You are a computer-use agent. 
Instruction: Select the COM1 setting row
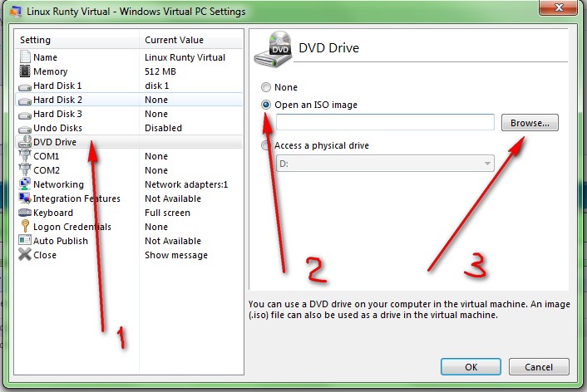(129, 156)
